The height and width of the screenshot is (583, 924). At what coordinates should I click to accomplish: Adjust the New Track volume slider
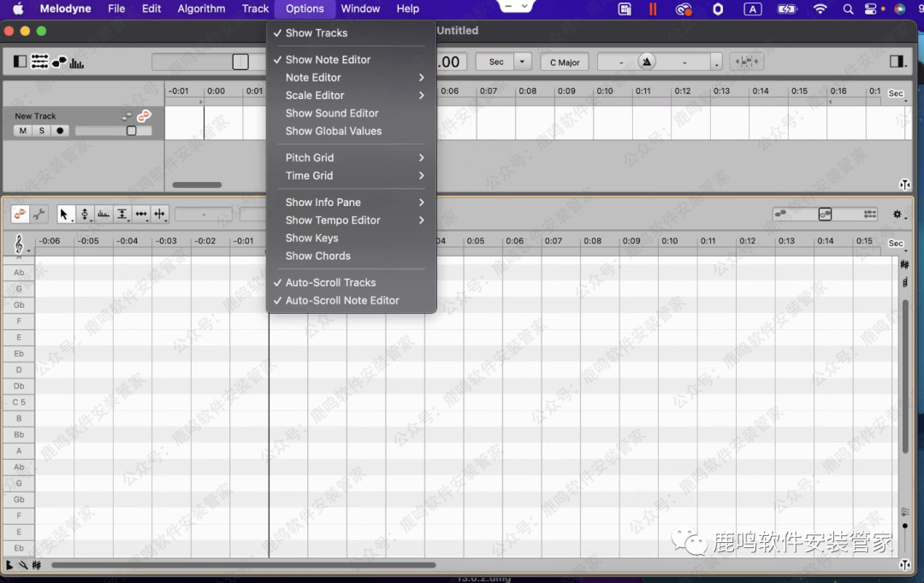[x=131, y=131]
